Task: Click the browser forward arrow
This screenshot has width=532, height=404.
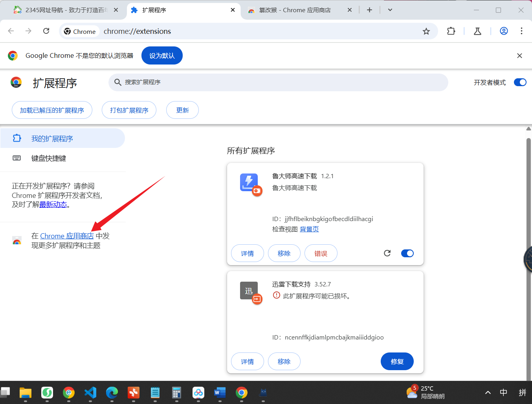Action: tap(28, 31)
